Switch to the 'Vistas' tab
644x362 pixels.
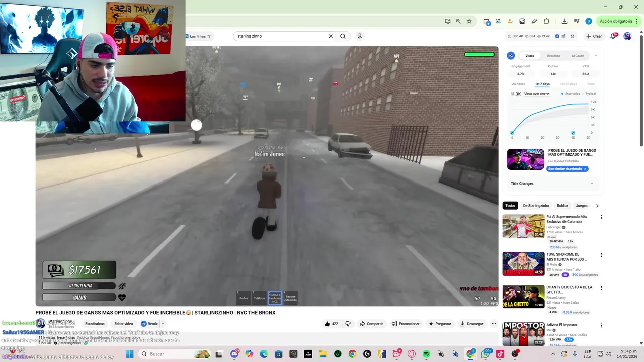530,56
